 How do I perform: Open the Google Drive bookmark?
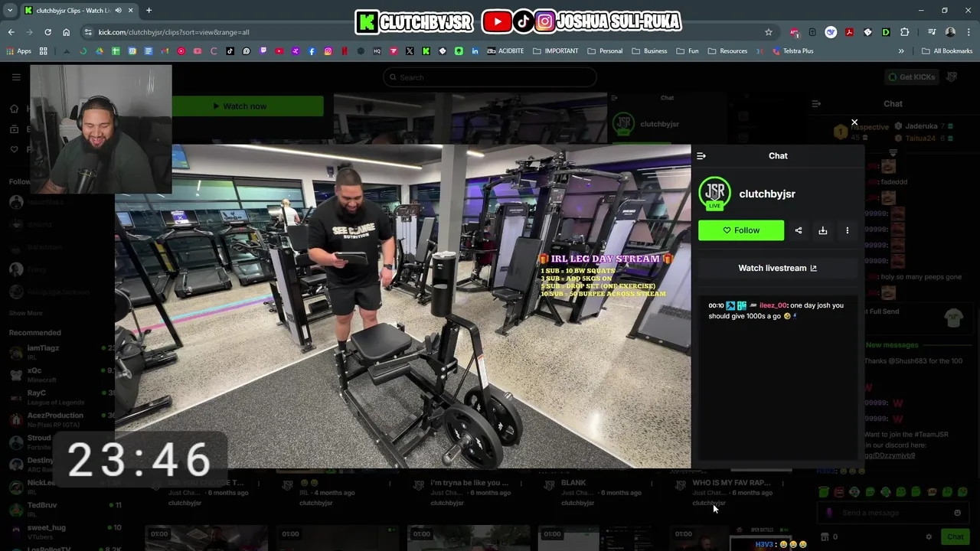click(100, 51)
